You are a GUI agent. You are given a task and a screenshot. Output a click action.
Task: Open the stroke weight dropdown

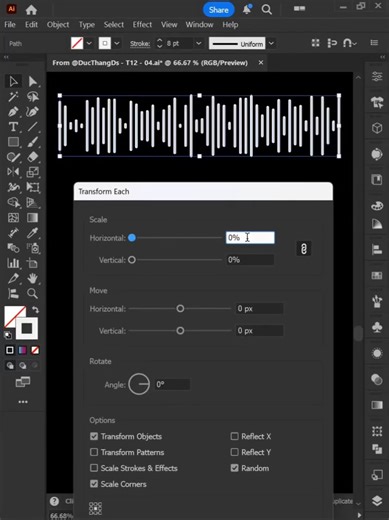point(199,43)
